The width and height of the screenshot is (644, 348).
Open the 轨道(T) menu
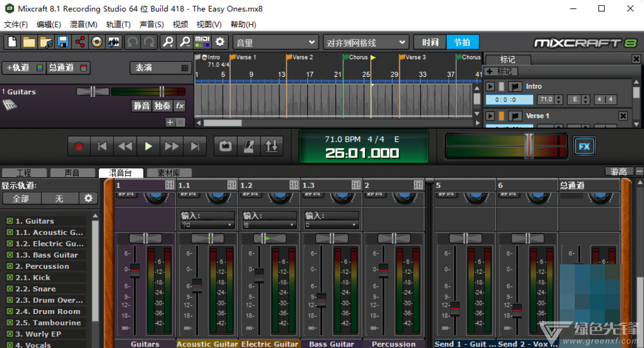(118, 25)
